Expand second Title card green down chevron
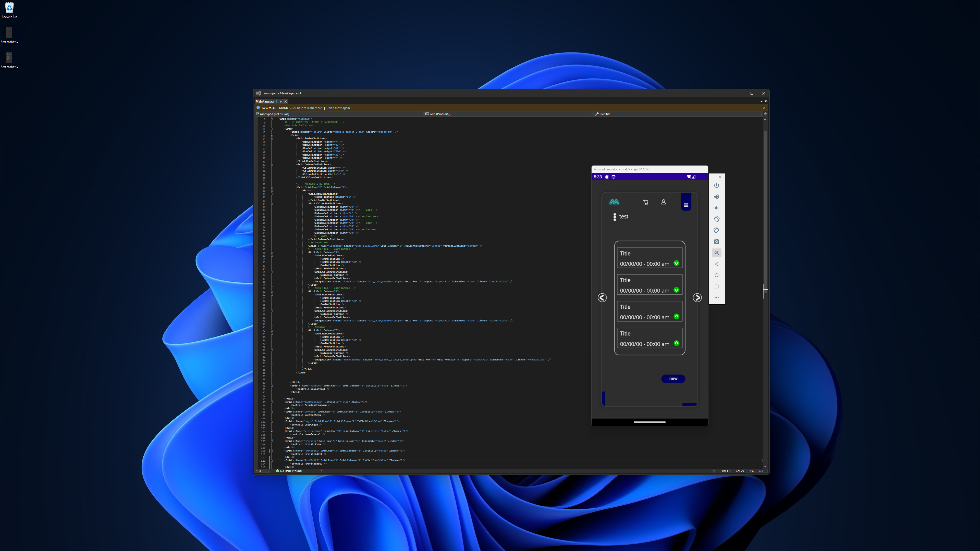This screenshot has width=980, height=551. pos(676,290)
